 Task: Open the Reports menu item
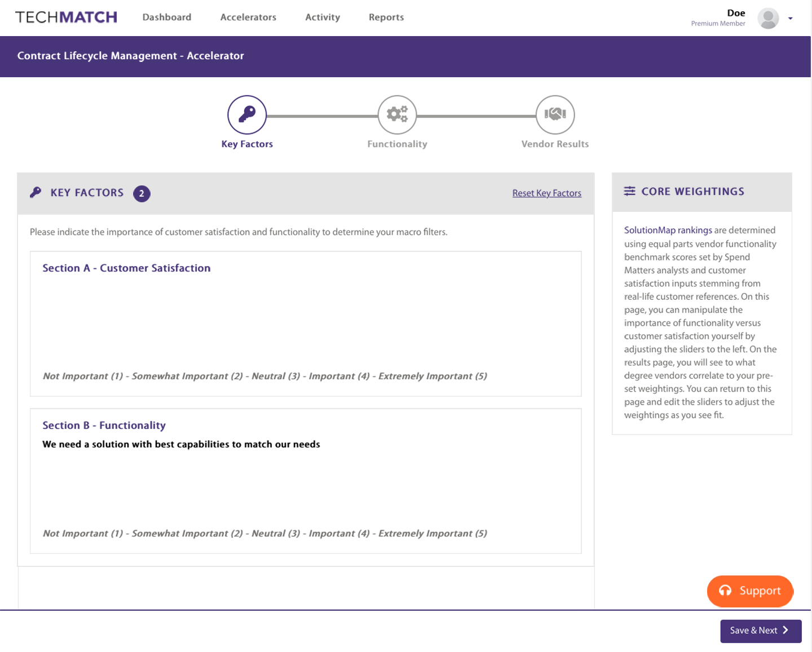(386, 17)
